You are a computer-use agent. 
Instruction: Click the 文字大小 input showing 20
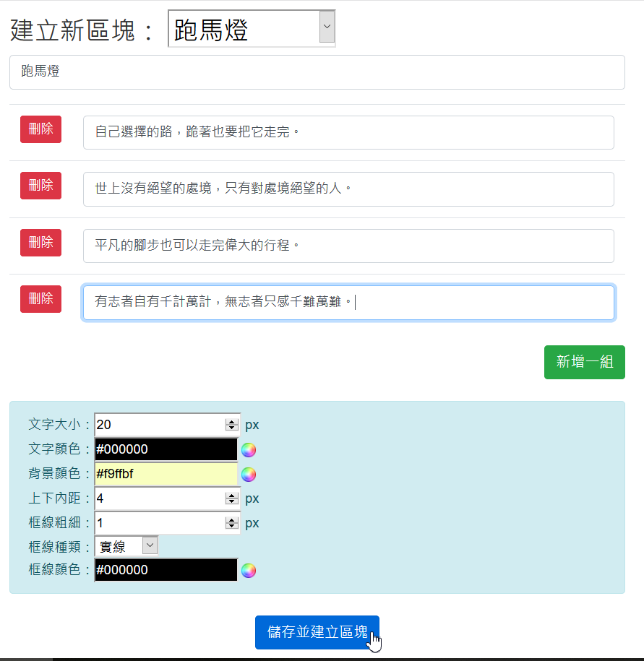coord(159,425)
